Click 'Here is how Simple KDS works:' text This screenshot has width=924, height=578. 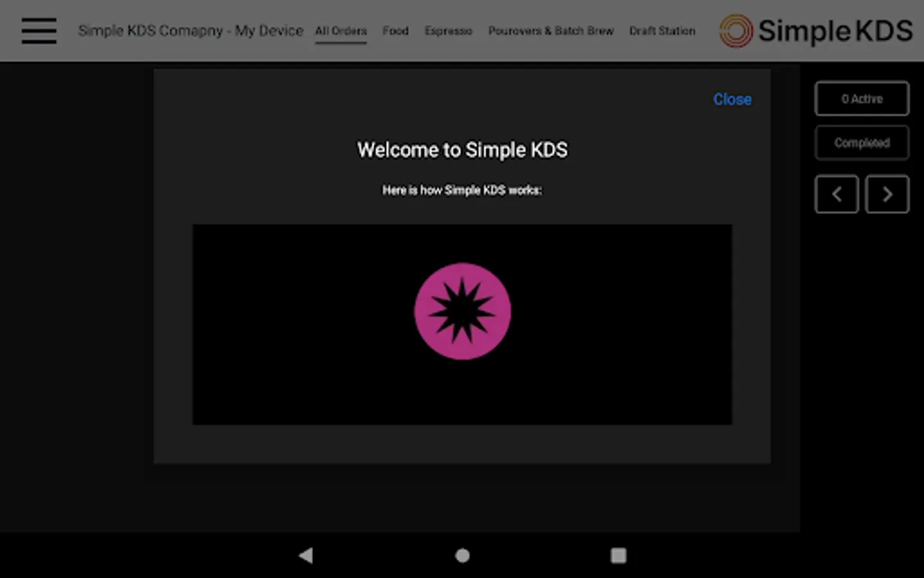[462, 190]
